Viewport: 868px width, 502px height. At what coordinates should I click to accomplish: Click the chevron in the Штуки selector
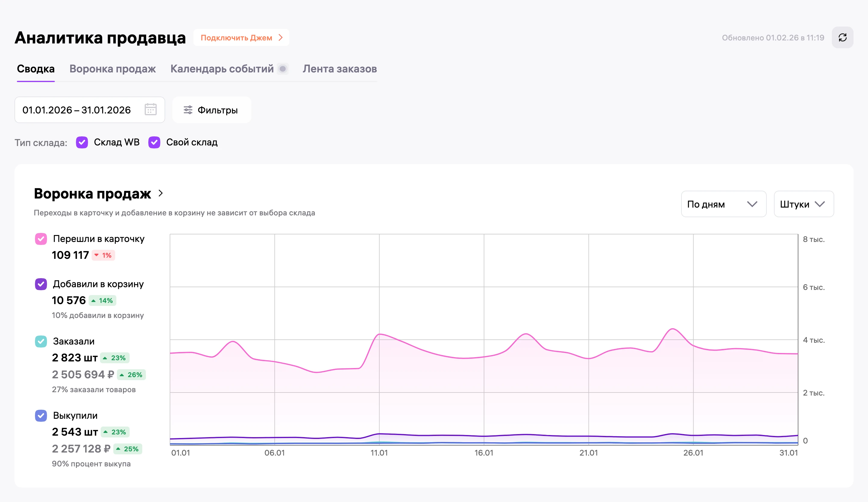(820, 204)
